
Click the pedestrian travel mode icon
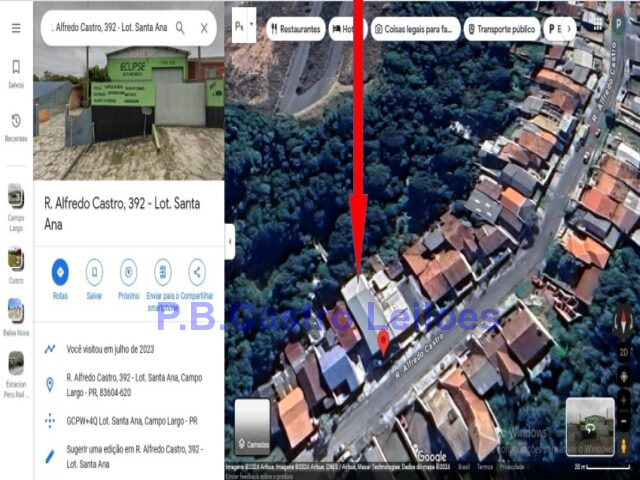pos(239,26)
